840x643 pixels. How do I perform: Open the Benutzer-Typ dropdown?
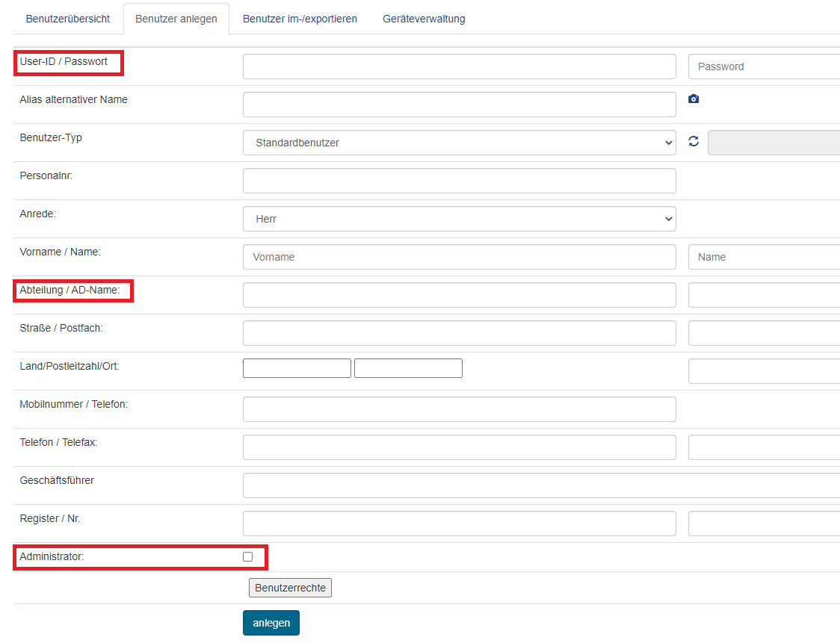tap(459, 143)
